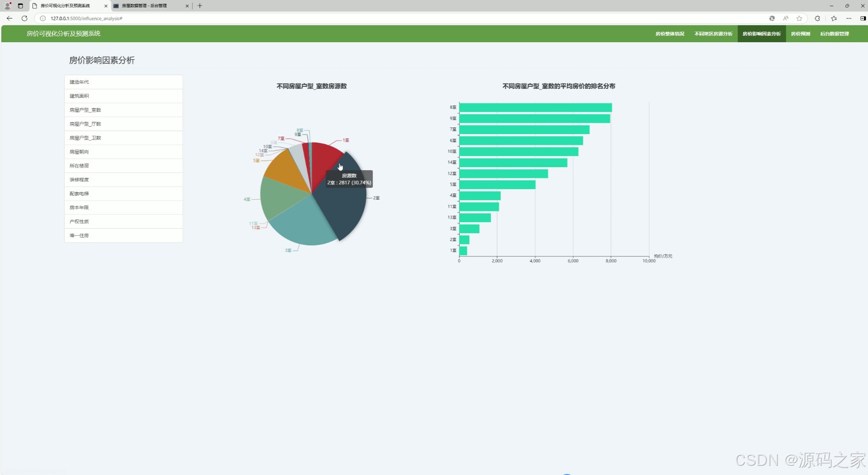This screenshot has width=868, height=475.
Task: Click the 8室 bar in the ranking chart
Action: [535, 108]
